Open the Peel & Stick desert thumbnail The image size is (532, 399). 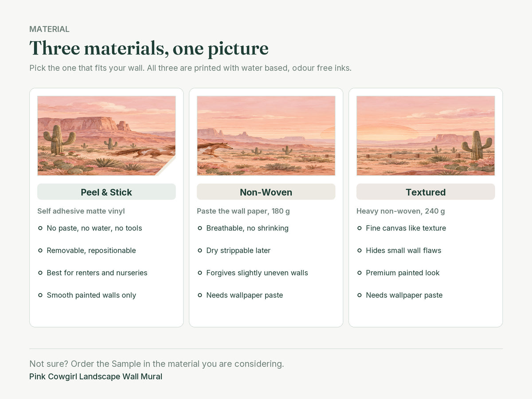[x=106, y=136]
